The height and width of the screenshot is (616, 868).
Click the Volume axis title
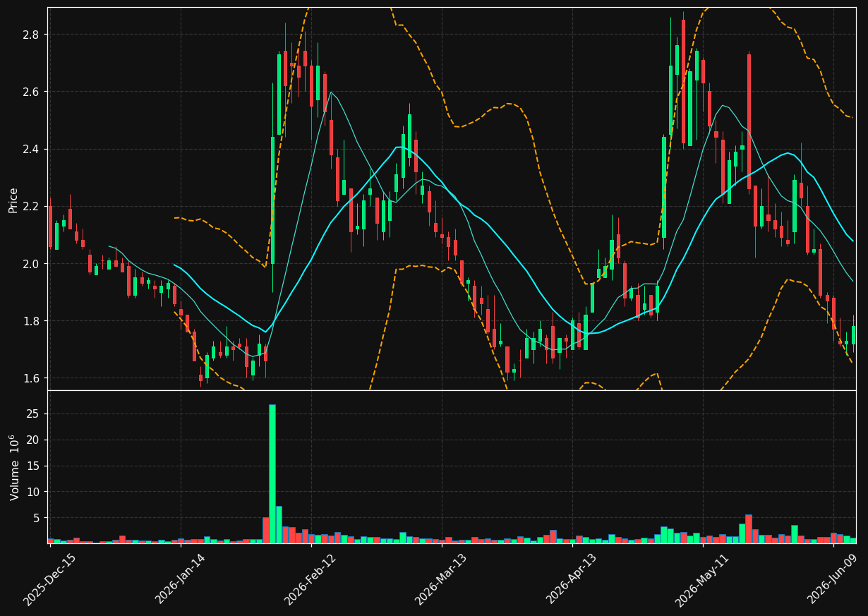tap(15, 467)
